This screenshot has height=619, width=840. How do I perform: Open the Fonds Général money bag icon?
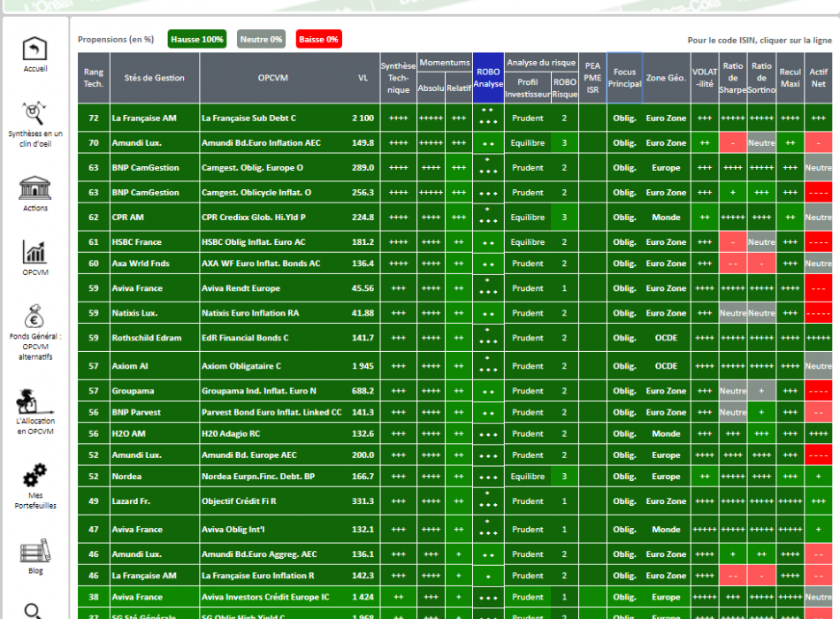point(34,316)
